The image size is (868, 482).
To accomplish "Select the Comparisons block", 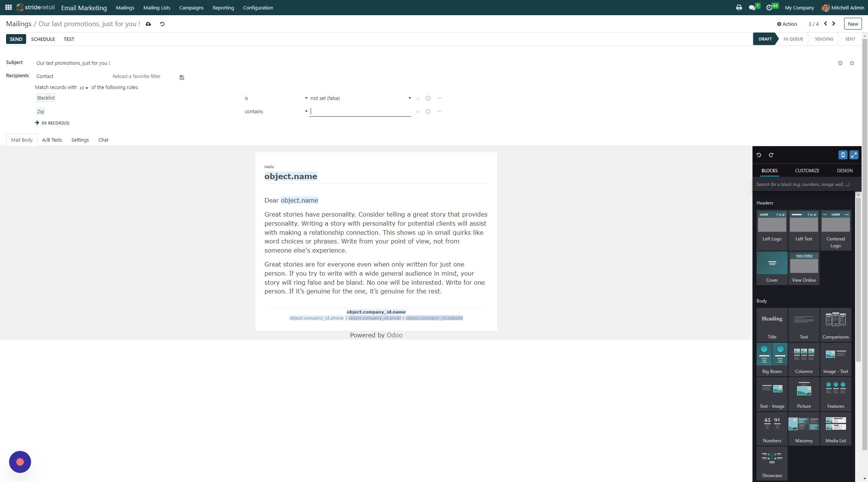I will pyautogui.click(x=835, y=324).
